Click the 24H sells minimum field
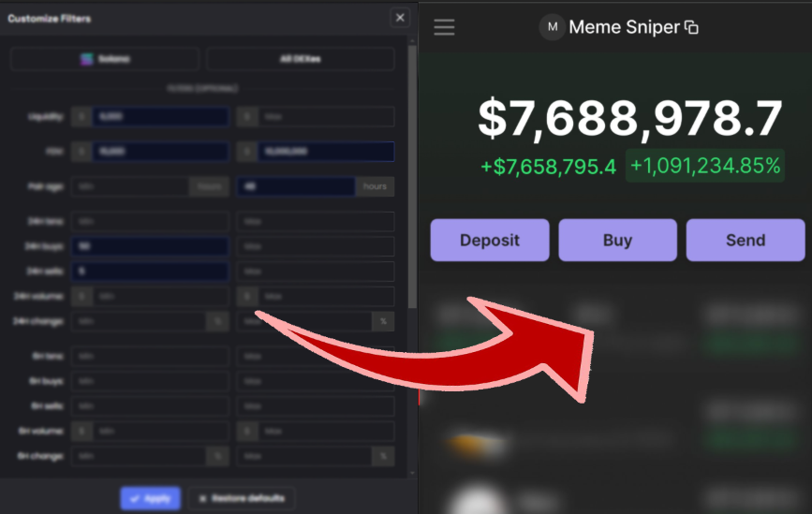Image resolution: width=812 pixels, height=514 pixels. (150, 272)
